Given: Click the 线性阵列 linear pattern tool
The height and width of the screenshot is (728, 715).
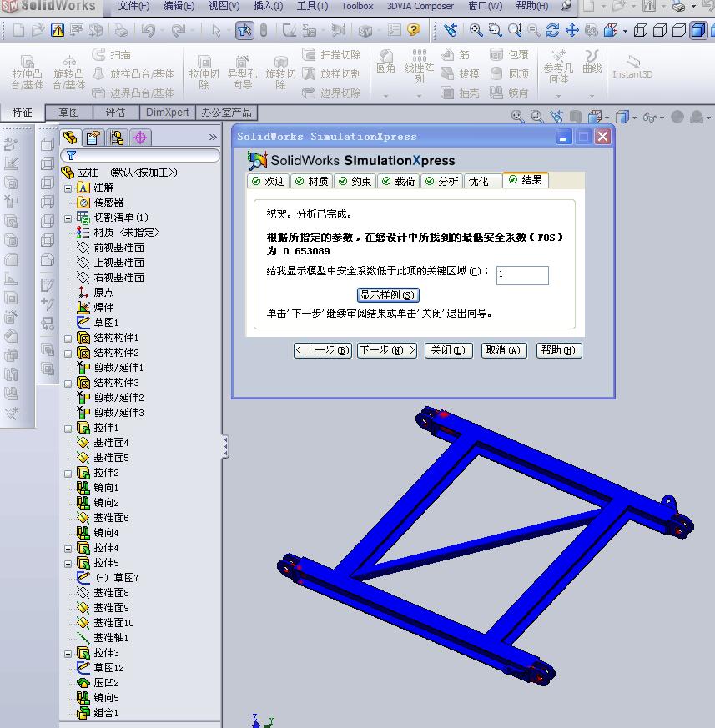Looking at the screenshot, I should (x=419, y=67).
